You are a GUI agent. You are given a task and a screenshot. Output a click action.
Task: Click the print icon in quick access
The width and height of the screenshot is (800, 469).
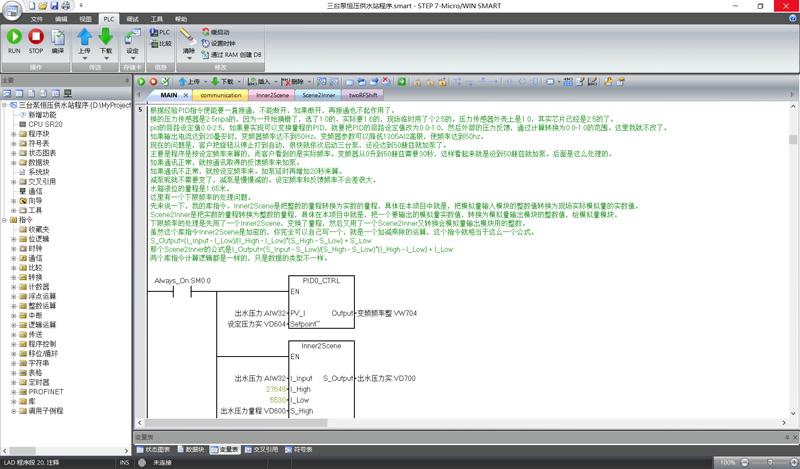point(66,6)
